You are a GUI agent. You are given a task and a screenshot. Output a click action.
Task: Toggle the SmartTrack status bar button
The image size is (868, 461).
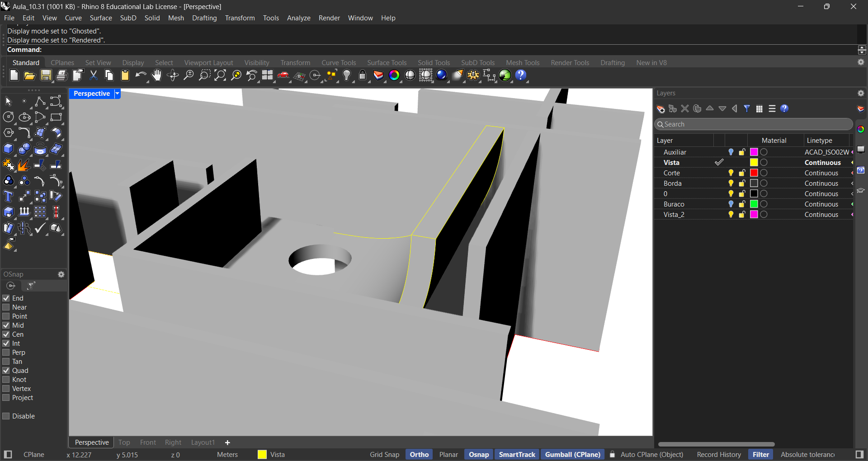coord(517,455)
